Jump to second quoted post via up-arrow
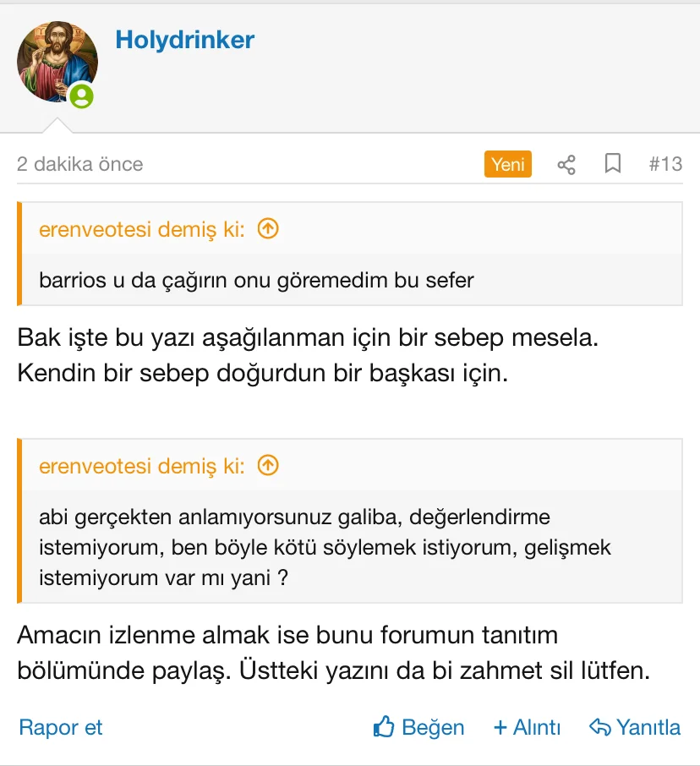The width and height of the screenshot is (700, 766). [x=268, y=465]
